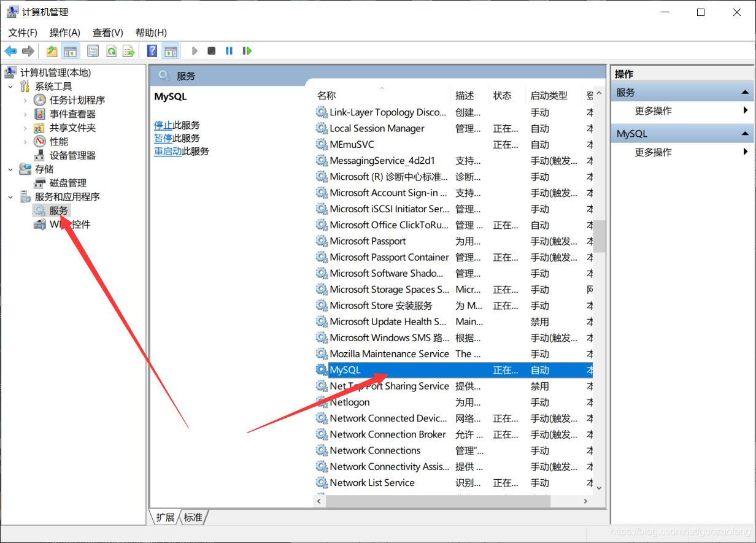Click the 暂停 service link
The image size is (756, 543).
tap(163, 138)
